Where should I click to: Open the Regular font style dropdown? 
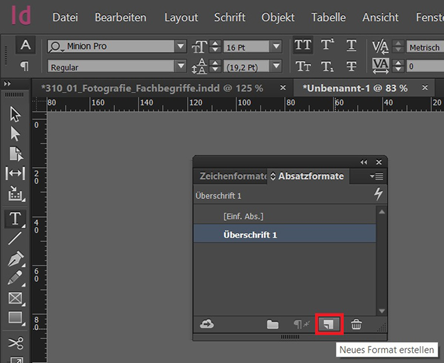180,66
